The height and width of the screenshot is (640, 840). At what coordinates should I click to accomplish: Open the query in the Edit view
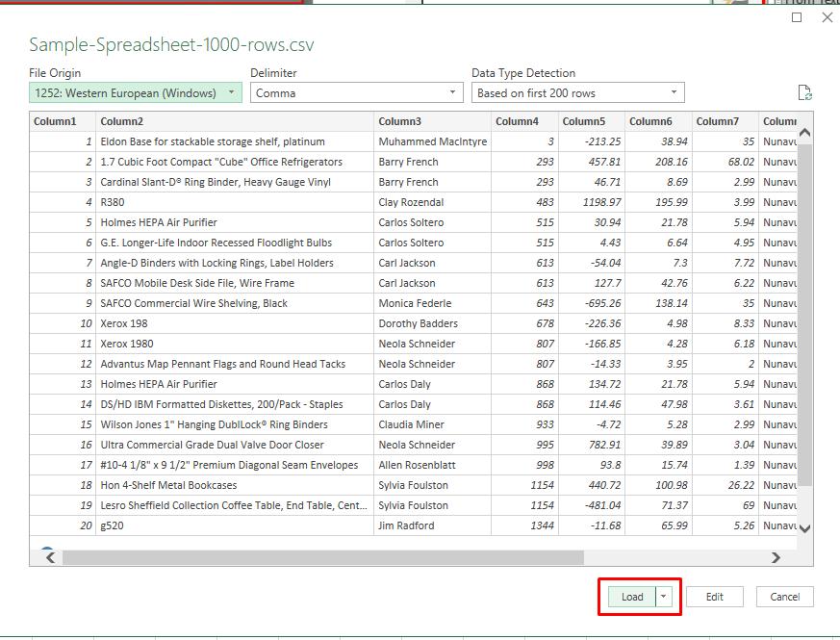tap(715, 597)
